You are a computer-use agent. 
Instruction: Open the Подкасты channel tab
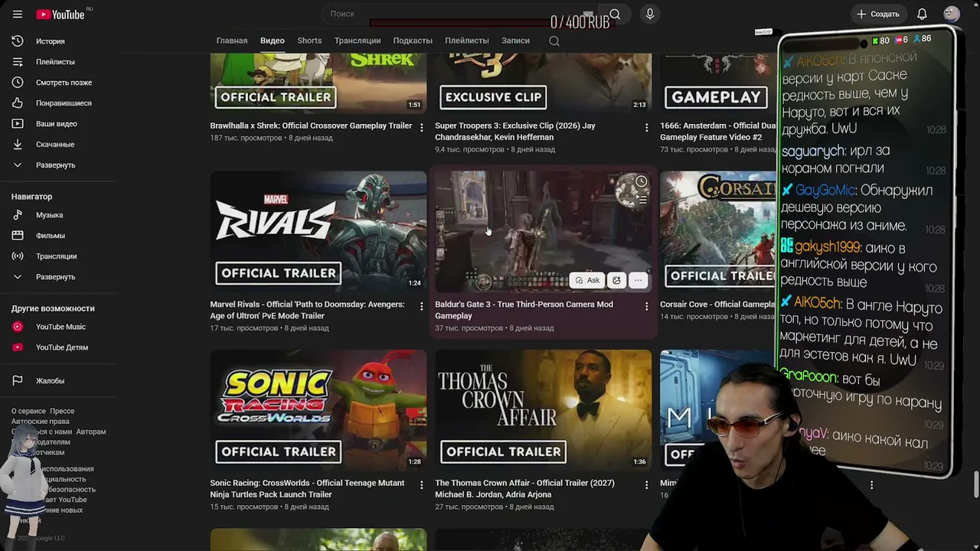[x=413, y=41]
